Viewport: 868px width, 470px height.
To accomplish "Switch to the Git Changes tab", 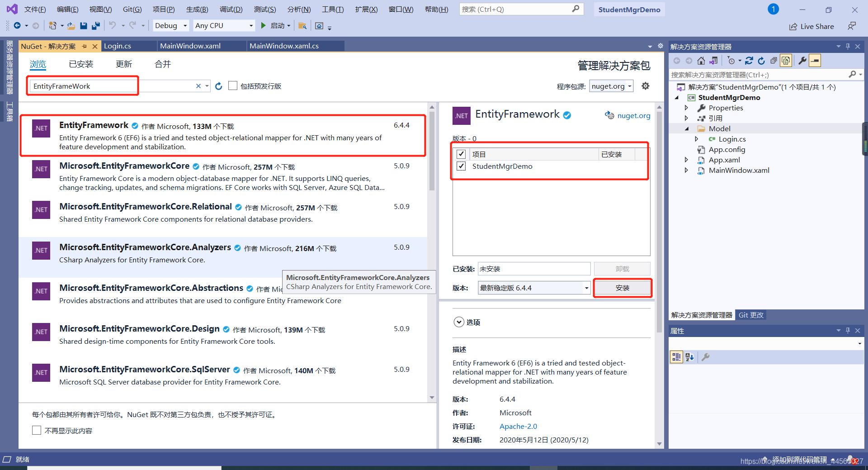I will point(751,315).
